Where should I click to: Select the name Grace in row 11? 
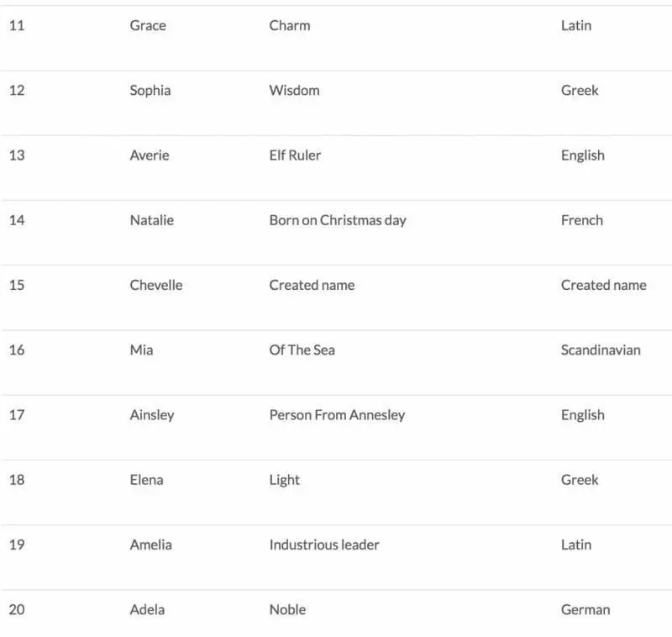tap(148, 26)
